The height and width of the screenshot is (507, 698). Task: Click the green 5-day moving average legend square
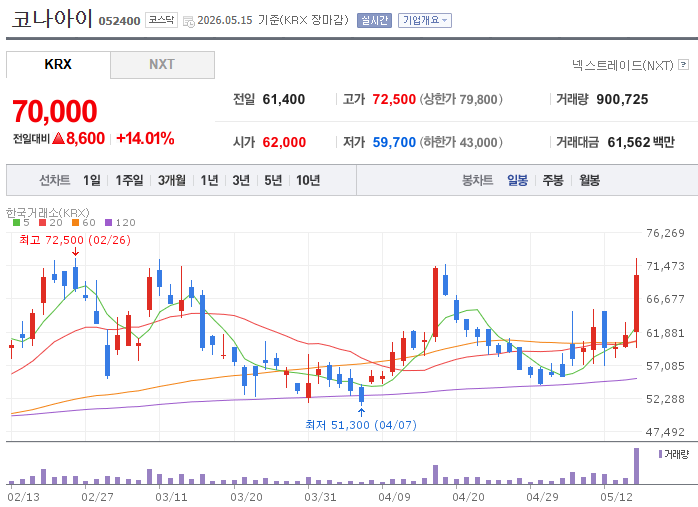point(16,223)
